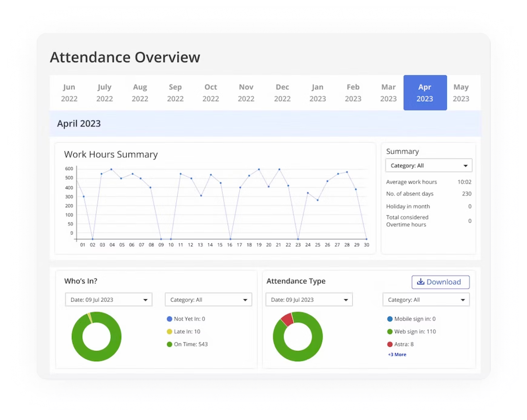This screenshot has height=420, width=527.
Task: Click the green Web sign in legend dot
Action: coord(390,332)
